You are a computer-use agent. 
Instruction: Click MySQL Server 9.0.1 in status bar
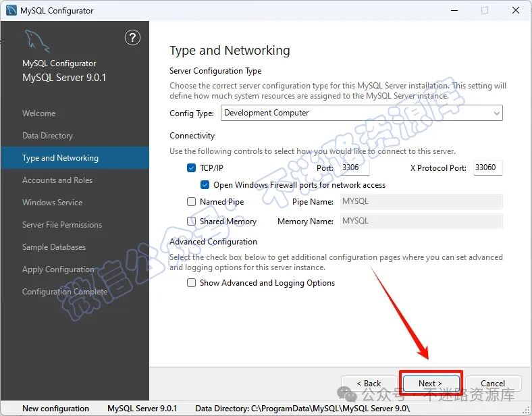coord(142,409)
